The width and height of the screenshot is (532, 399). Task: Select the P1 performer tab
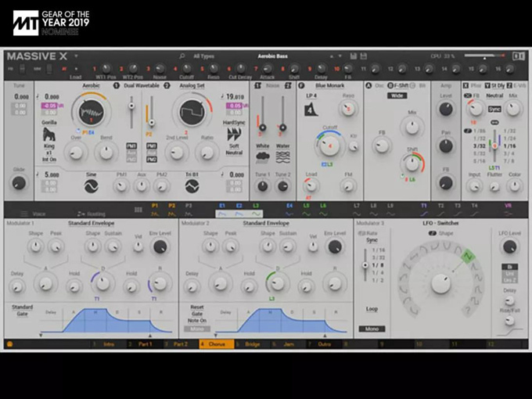tap(155, 210)
